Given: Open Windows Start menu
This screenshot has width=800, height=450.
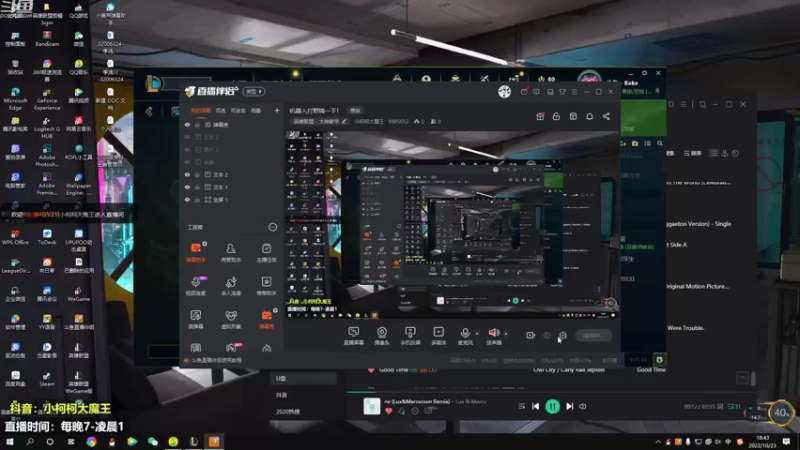Looking at the screenshot, I should pyautogui.click(x=10, y=441).
